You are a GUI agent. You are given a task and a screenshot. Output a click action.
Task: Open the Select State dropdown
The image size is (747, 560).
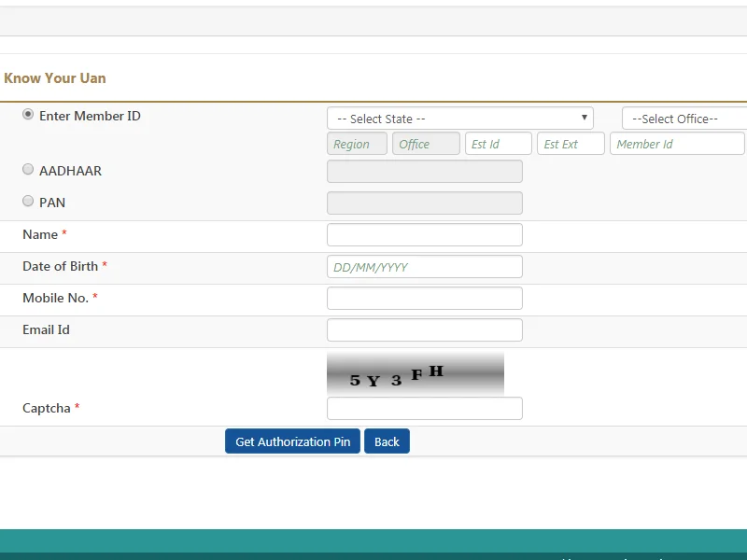[x=460, y=119]
